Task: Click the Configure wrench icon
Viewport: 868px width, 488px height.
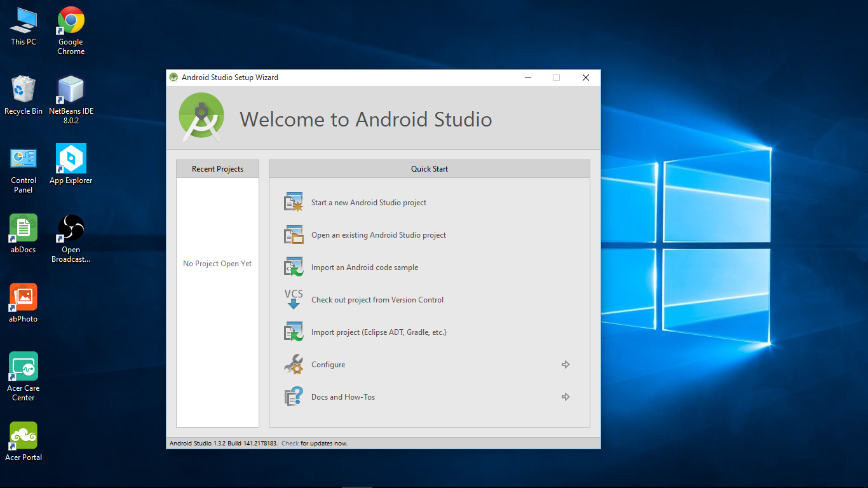Action: (293, 365)
